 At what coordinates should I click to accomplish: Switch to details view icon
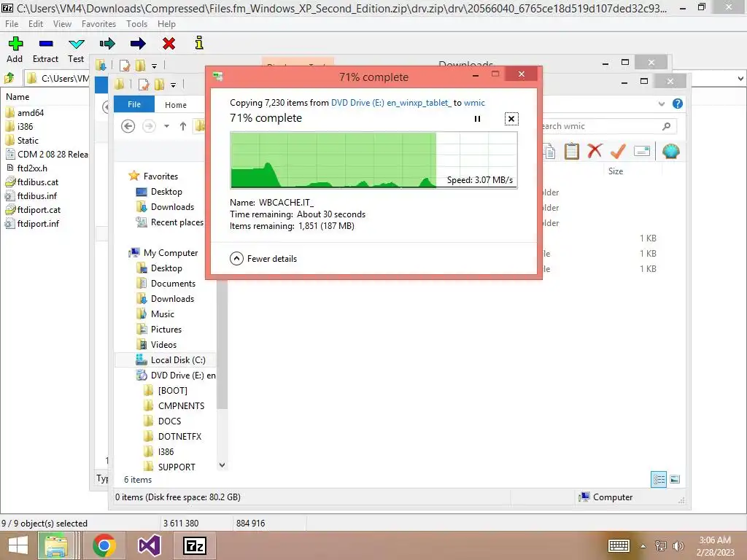659,479
